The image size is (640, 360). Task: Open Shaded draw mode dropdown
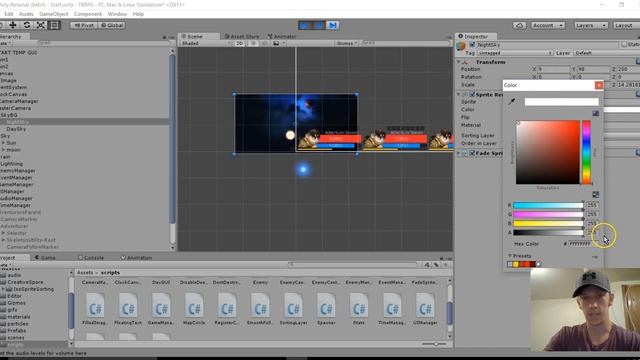pyautogui.click(x=206, y=43)
